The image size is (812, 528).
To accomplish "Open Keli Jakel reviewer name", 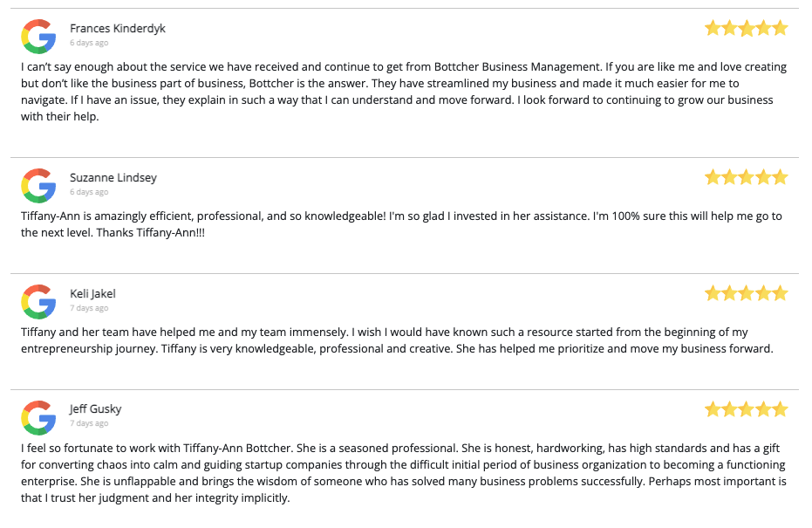I will click(92, 294).
